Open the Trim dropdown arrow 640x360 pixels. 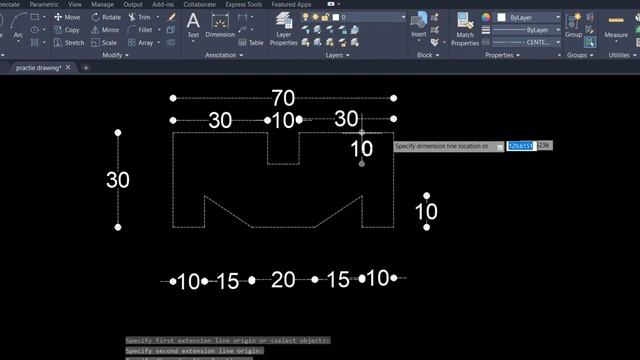(x=158, y=17)
